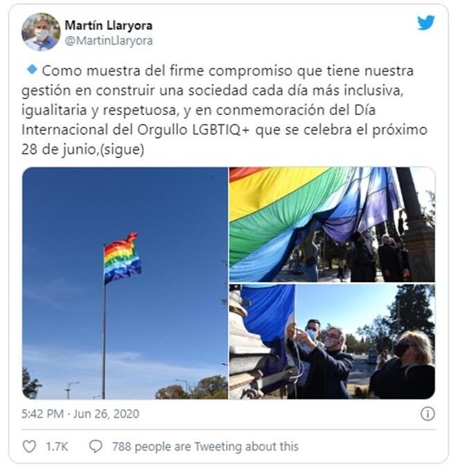Screen dimensions: 458x476
Task: Click the 1.7K likes count
Action: coord(57,447)
